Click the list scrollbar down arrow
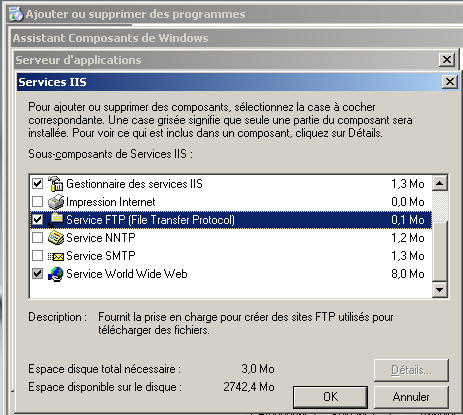463x415 pixels. 440,289
